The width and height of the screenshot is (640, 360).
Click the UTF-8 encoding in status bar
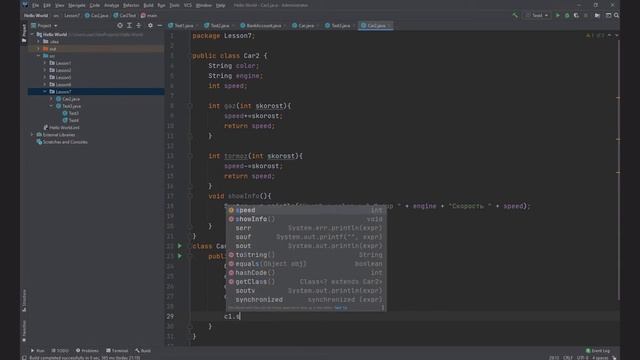coord(582,358)
